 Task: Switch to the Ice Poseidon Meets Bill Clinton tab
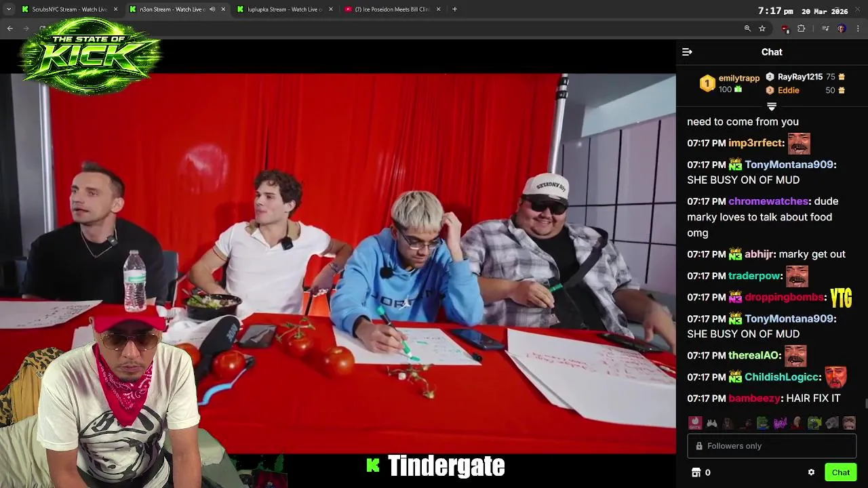[392, 9]
